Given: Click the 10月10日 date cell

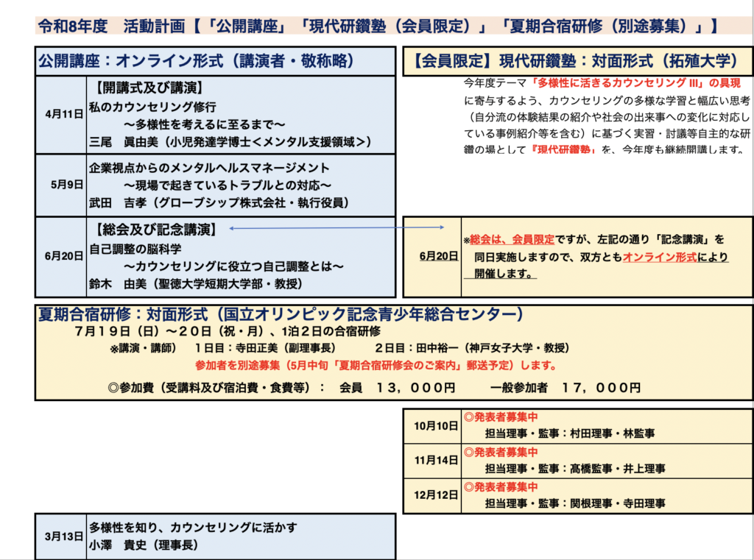Looking at the screenshot, I should coord(431,425).
